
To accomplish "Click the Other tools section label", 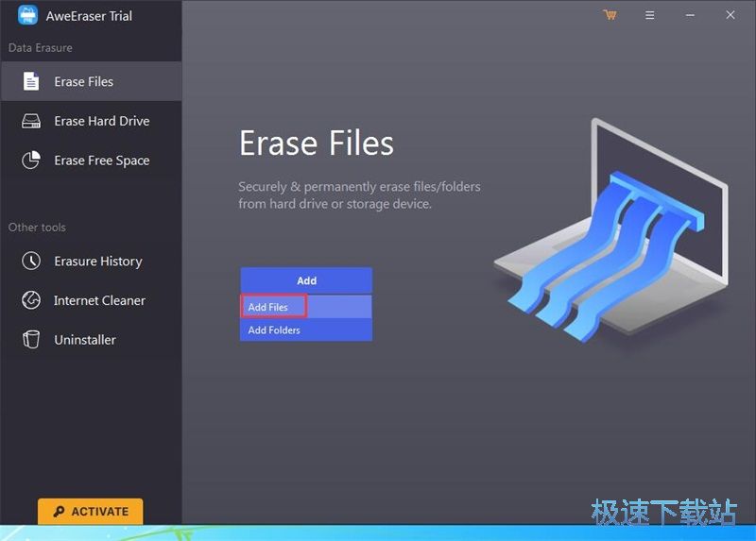I will pos(37,228).
